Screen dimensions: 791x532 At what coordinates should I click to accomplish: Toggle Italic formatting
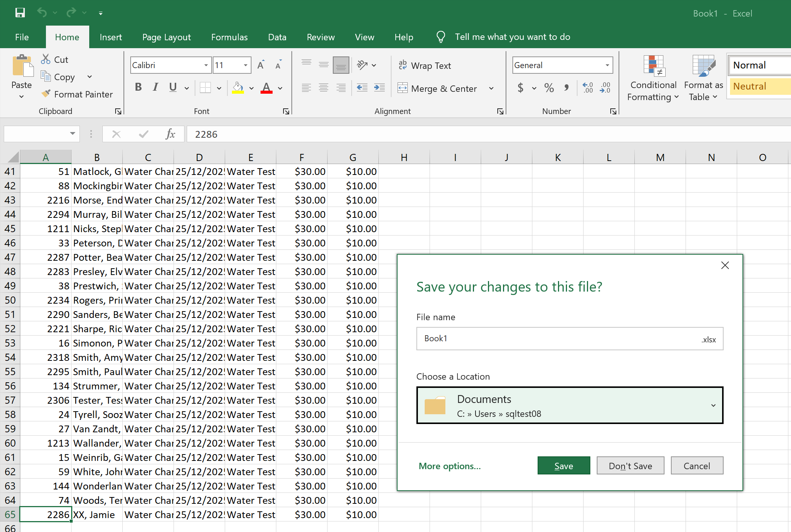[155, 87]
